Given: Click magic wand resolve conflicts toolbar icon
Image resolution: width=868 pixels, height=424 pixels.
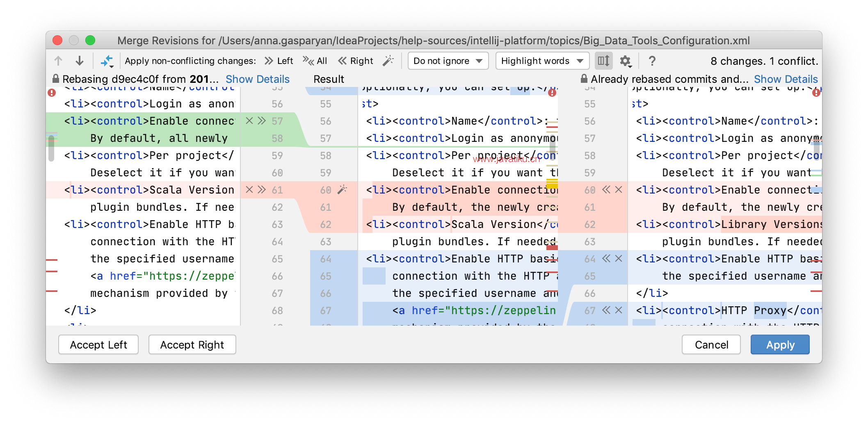Looking at the screenshot, I should click(x=388, y=61).
